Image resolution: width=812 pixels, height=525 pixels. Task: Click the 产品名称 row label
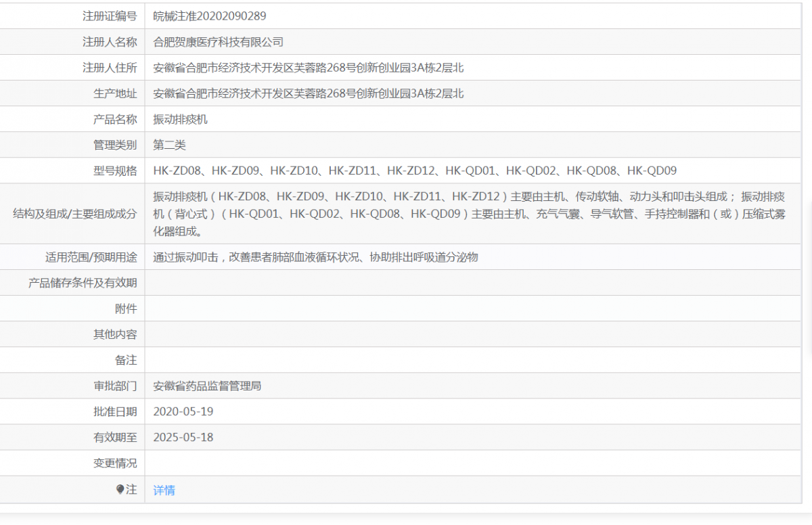click(115, 119)
